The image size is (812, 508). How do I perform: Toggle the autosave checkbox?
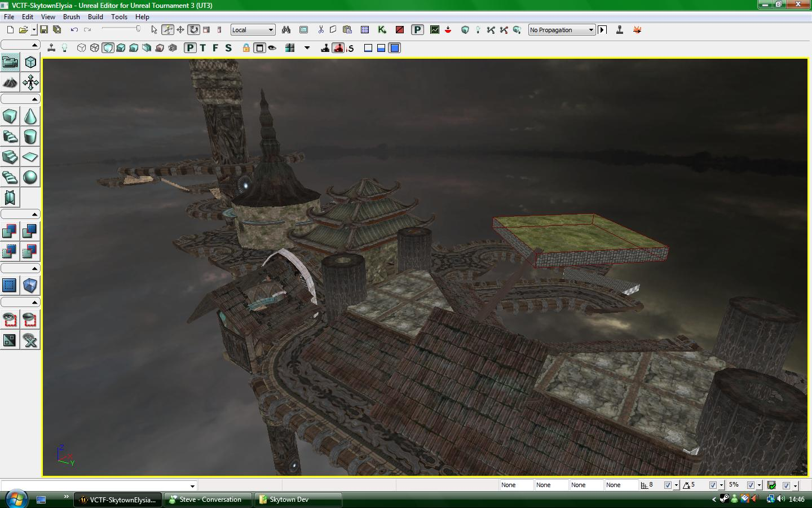[785, 485]
